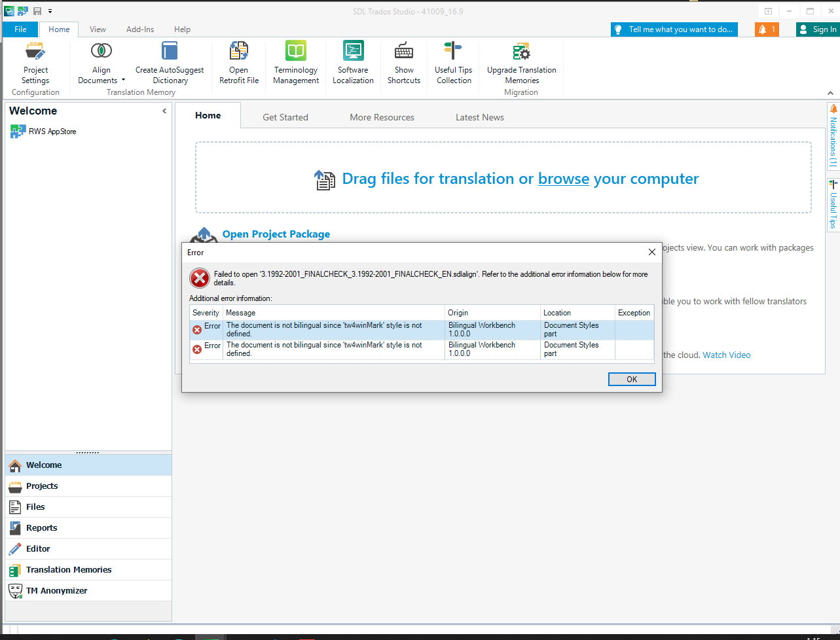Open the Software Localization tool
Screen dimensions: 840x640
(x=353, y=63)
